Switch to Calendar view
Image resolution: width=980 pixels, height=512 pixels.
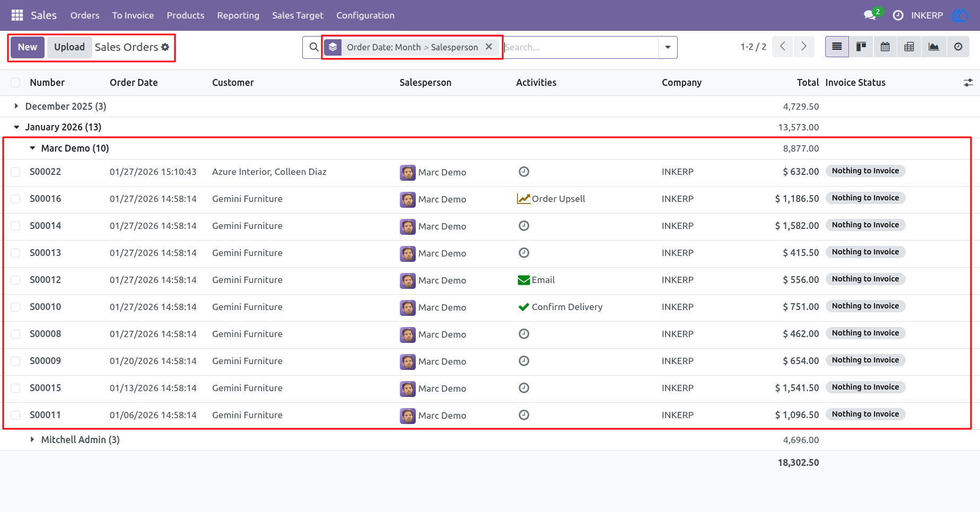tap(885, 47)
